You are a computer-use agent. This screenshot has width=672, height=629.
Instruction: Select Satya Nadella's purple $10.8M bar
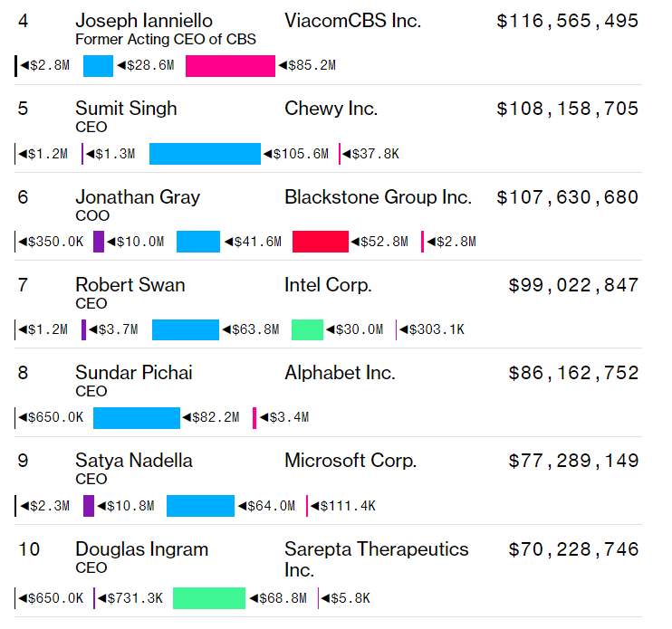coord(89,506)
